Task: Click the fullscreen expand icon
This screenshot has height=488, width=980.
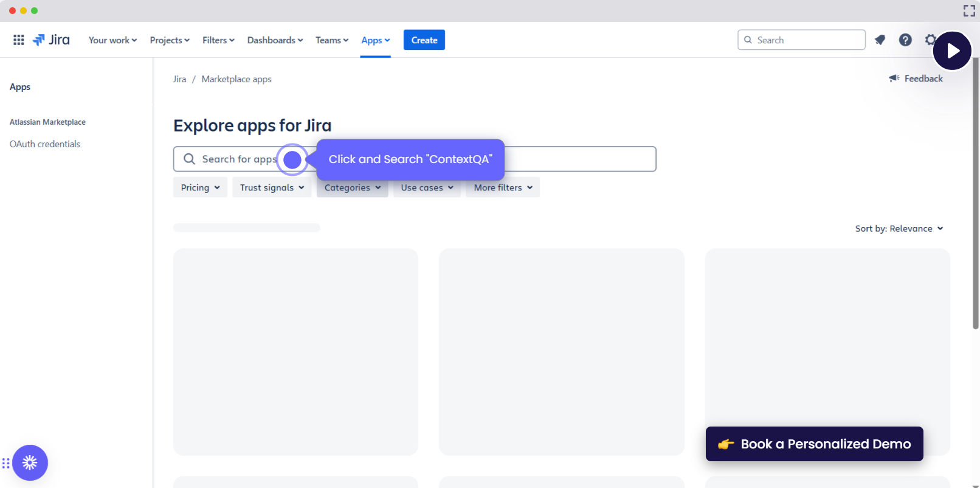Action: click(969, 10)
